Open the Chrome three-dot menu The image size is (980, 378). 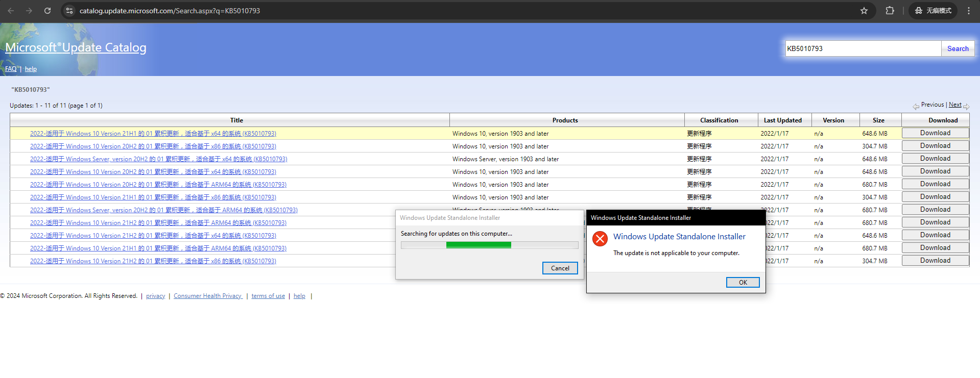(x=968, y=11)
